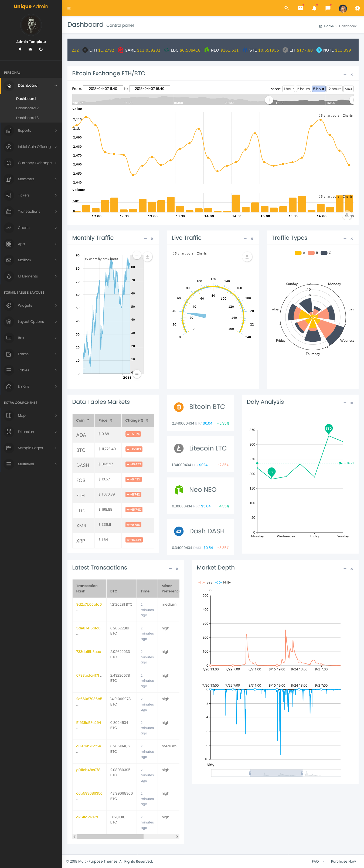Screen dimensions: 364x868
Task: Collapse the Dashboard sidebar menu
Action: pos(31,86)
